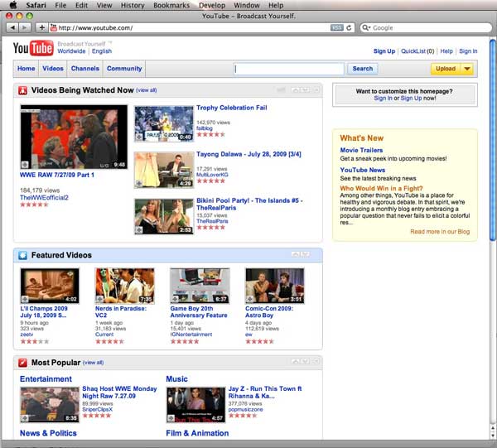Image resolution: width=497 pixels, height=448 pixels.
Task: Click the vertical page scrollbar thumb
Action: coord(493,139)
